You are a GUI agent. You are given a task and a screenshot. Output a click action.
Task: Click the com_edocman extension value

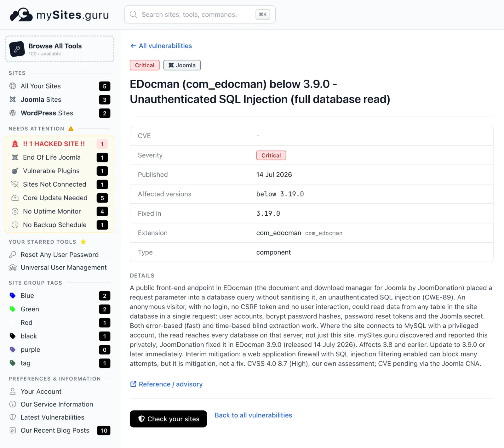pyautogui.click(x=278, y=233)
